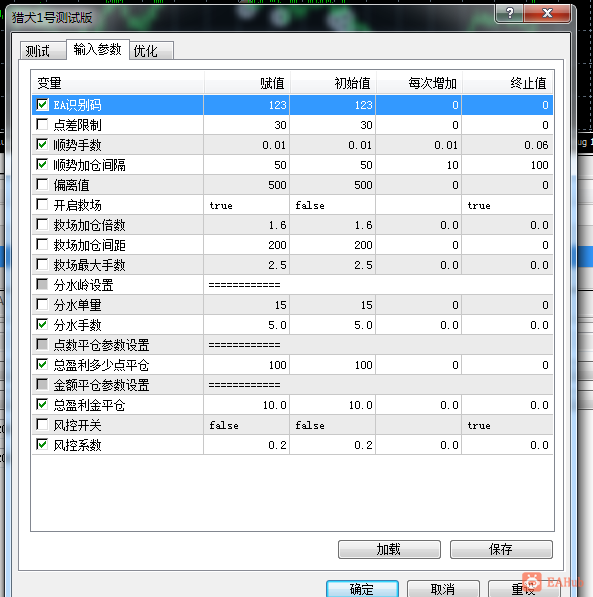Enable the 风控开关 checkbox
The height and width of the screenshot is (597, 593).
coord(42,425)
